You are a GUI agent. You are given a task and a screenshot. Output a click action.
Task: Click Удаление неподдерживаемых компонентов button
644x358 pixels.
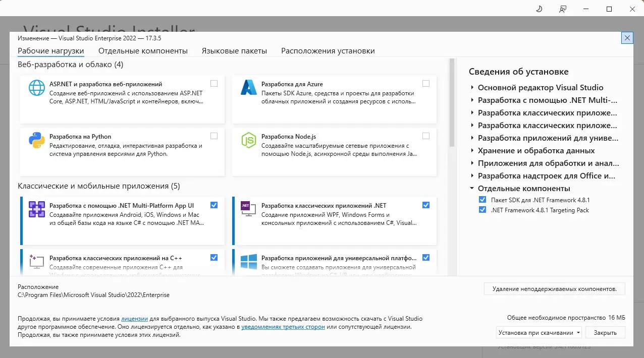coord(554,289)
